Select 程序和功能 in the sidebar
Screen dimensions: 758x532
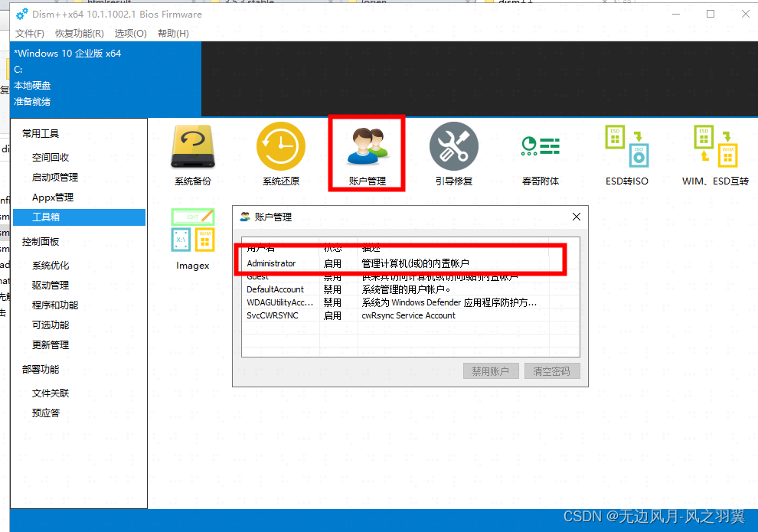(54, 305)
